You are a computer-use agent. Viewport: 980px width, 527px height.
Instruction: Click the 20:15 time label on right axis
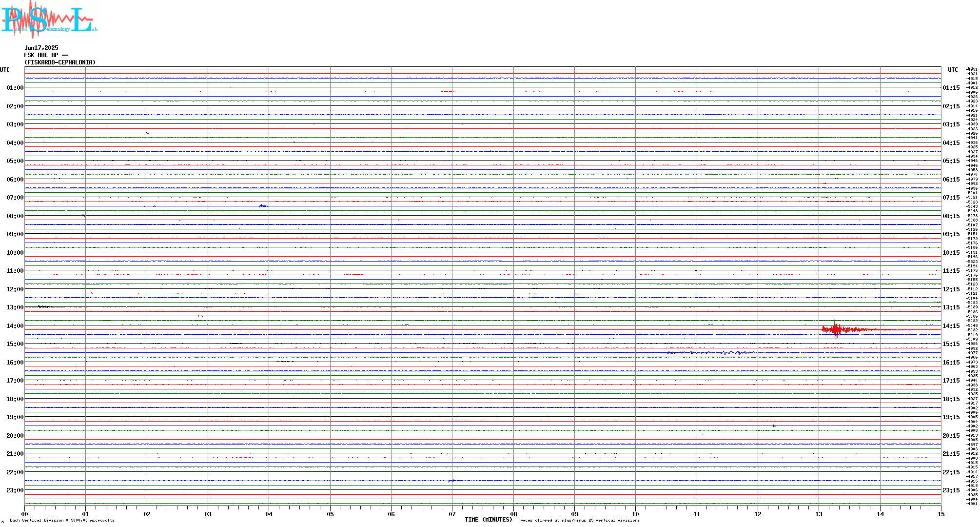click(x=951, y=436)
